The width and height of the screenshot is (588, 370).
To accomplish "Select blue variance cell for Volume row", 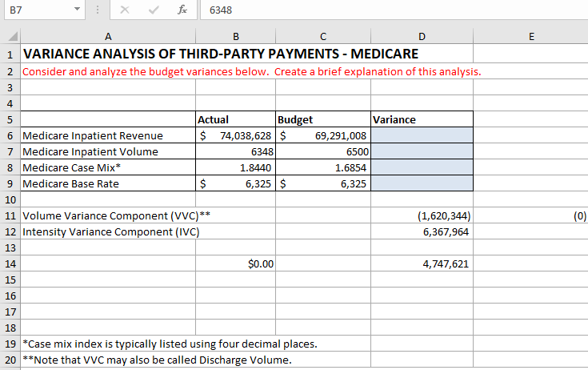I will pos(422,151).
